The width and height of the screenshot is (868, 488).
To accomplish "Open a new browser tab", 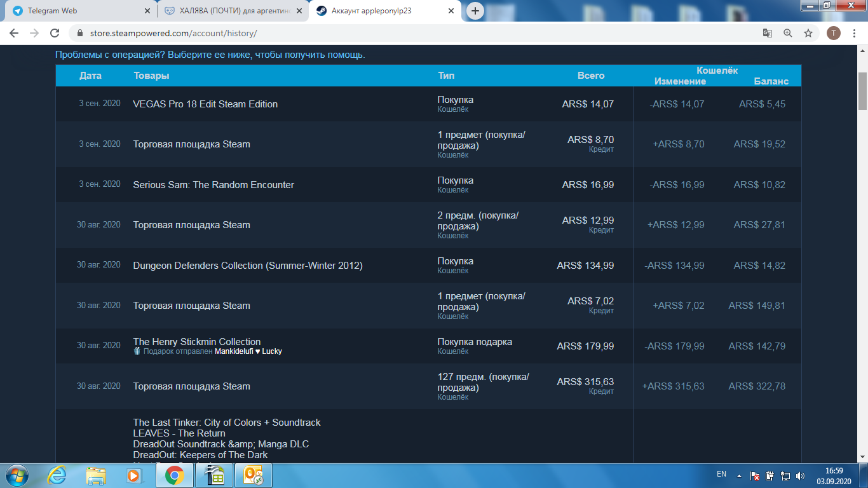I will pyautogui.click(x=475, y=11).
